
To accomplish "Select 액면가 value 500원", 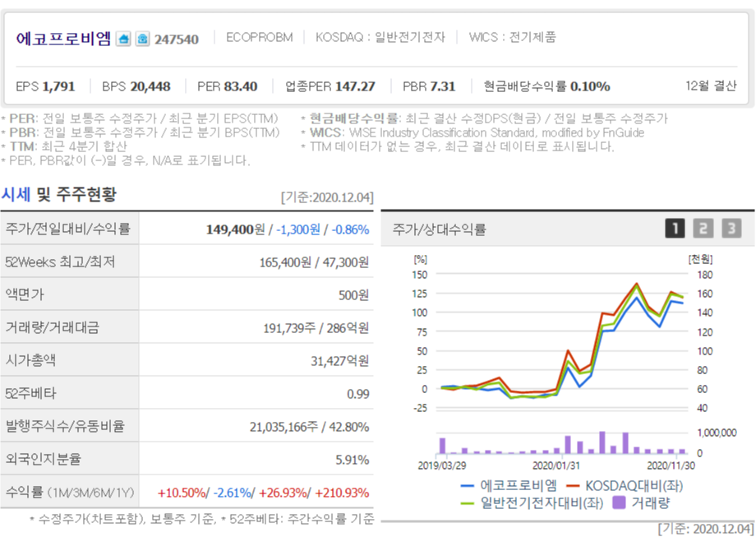I will tap(353, 295).
